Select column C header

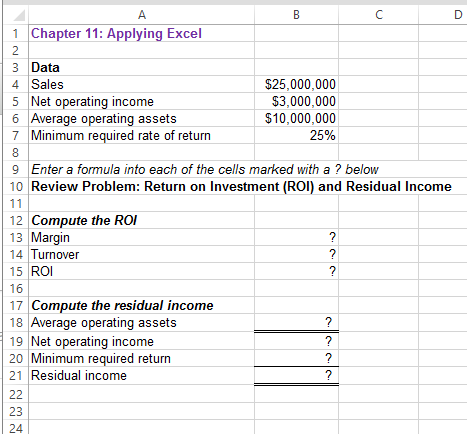click(x=378, y=15)
